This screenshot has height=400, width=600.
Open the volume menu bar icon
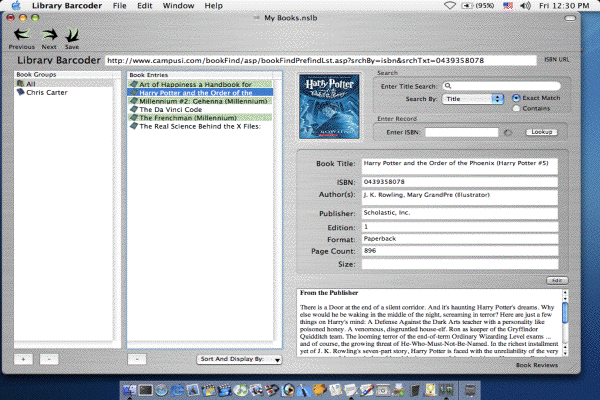pos(525,5)
